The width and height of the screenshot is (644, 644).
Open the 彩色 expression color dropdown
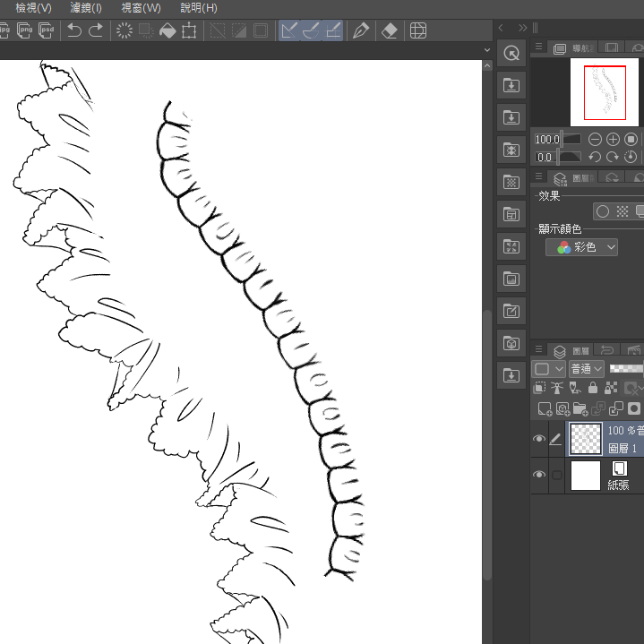click(x=581, y=247)
